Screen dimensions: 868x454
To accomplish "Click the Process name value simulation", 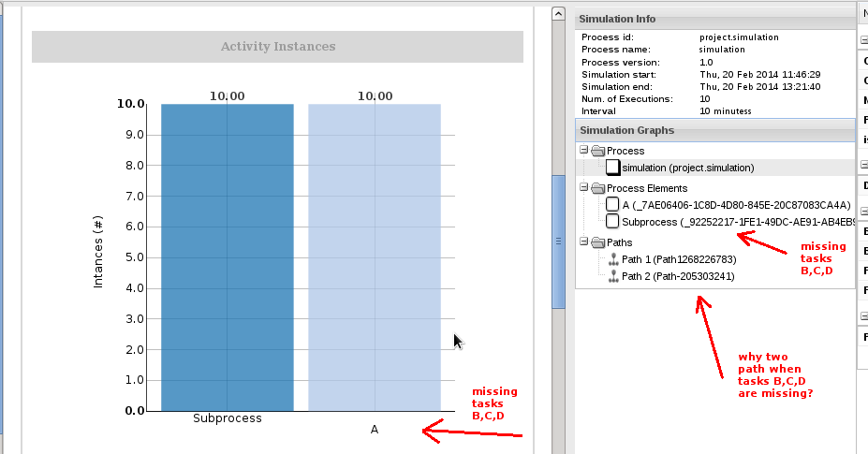I will click(722, 50).
